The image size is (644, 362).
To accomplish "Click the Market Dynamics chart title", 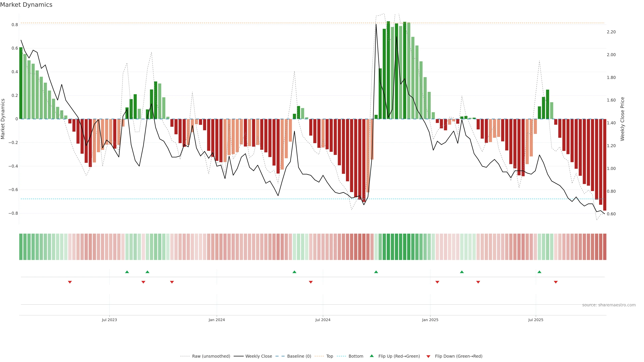I will click(26, 5).
